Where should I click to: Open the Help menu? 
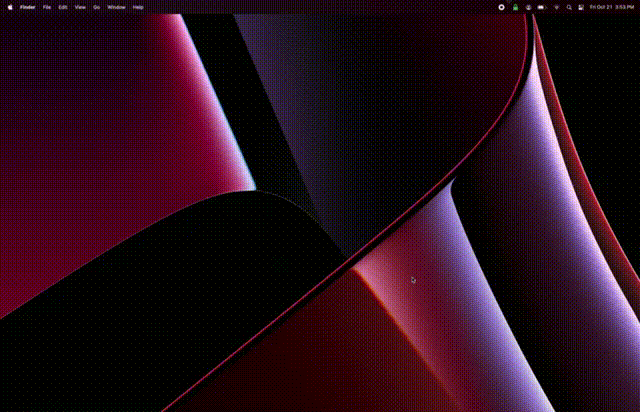(x=138, y=7)
